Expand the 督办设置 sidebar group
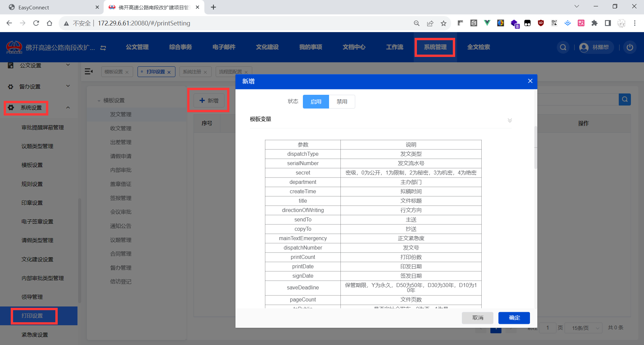The image size is (644, 345). [x=68, y=86]
